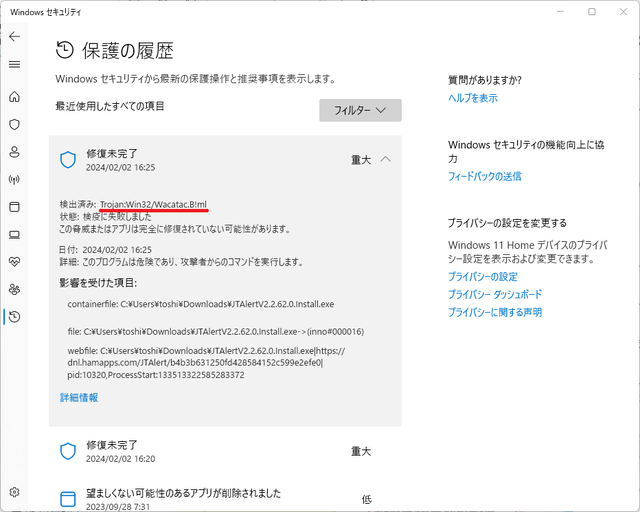Minimize the Windows セキュリティ window

click(x=560, y=12)
